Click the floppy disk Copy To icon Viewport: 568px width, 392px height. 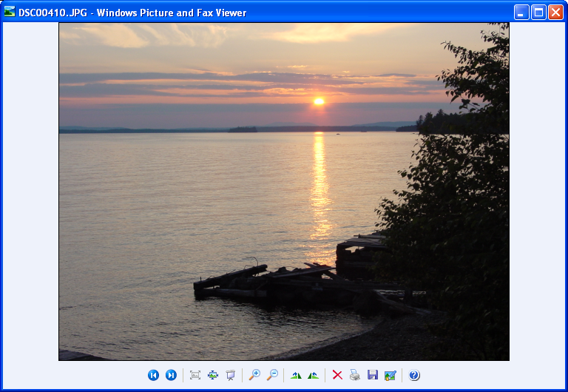373,375
